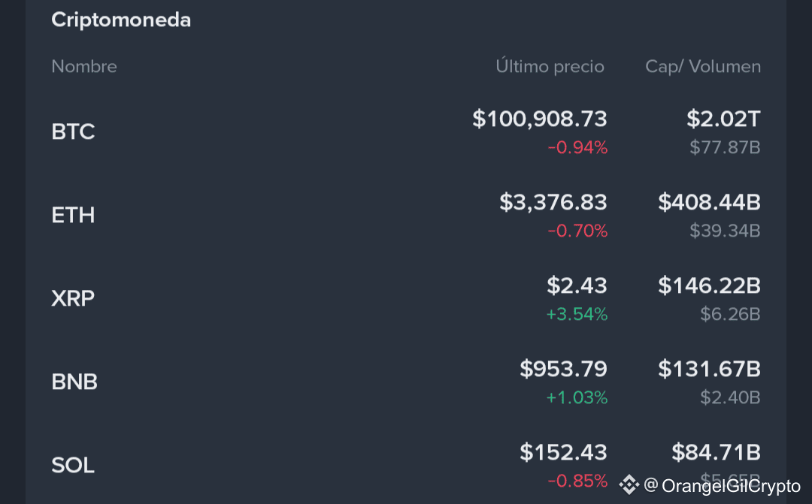Select the BNB cryptocurrency name
The height and width of the screenshot is (504, 812).
point(74,382)
